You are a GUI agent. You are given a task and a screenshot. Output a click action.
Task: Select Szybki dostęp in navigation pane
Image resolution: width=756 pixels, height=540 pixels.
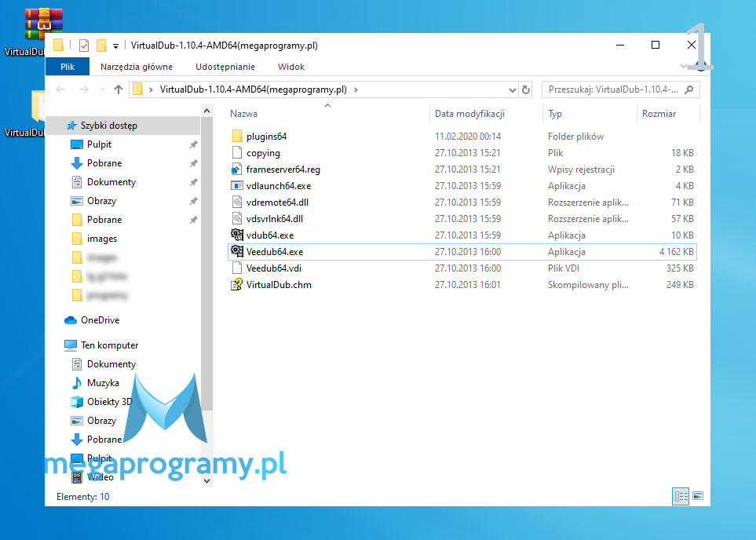click(108, 126)
